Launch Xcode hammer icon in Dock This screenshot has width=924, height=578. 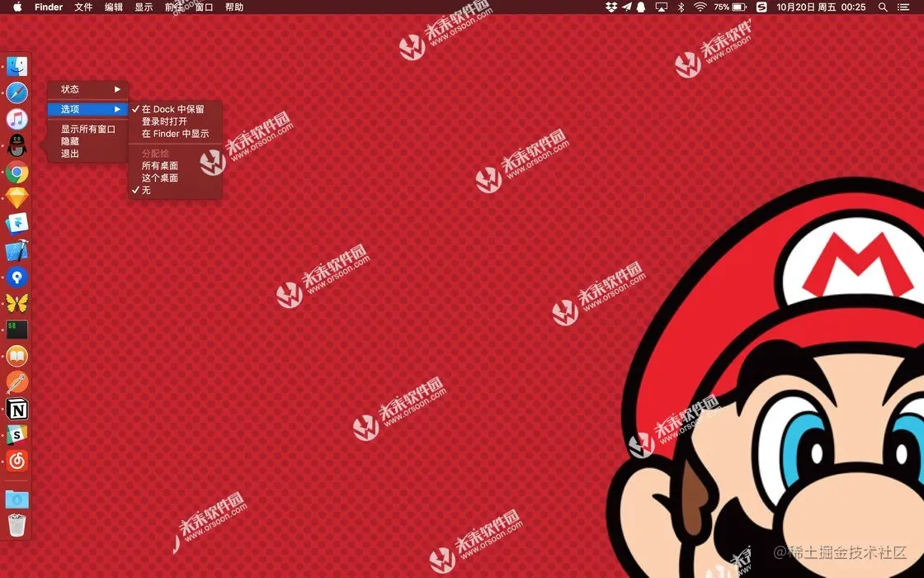pyautogui.click(x=16, y=251)
